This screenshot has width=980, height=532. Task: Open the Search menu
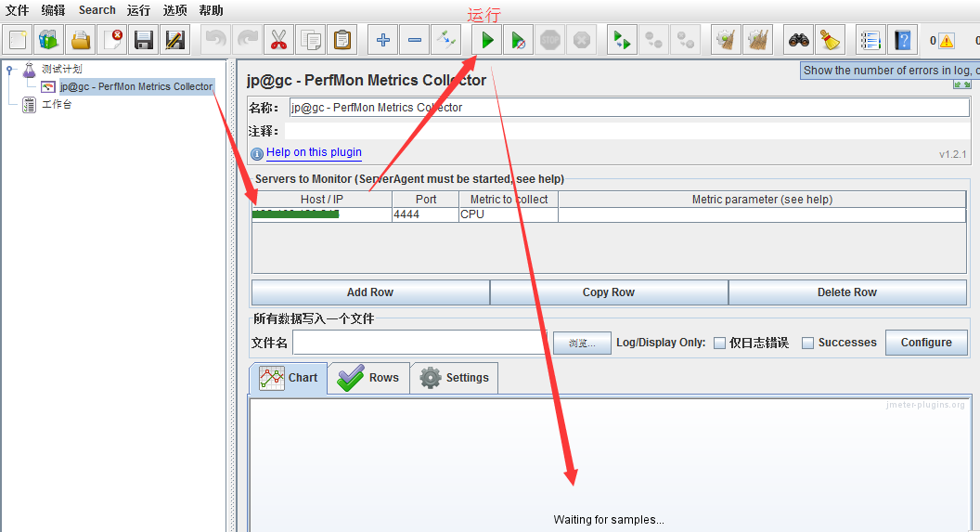point(97,10)
